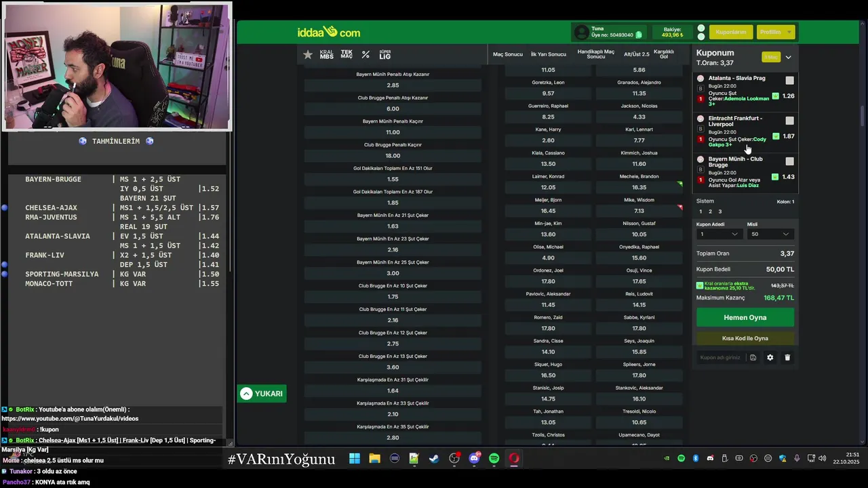Select the KRAL MBS filter
This screenshot has height=488, width=868.
coord(327,54)
